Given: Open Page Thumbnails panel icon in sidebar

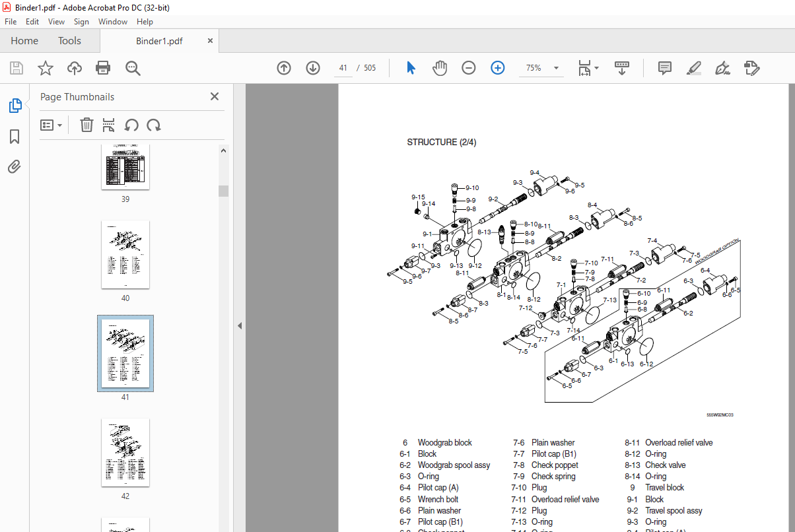Looking at the screenshot, I should pos(15,105).
